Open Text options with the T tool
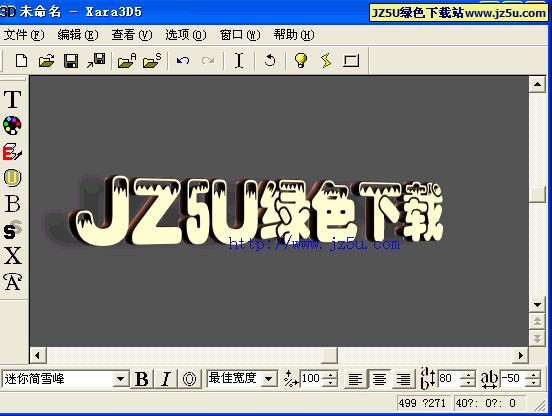 point(13,99)
